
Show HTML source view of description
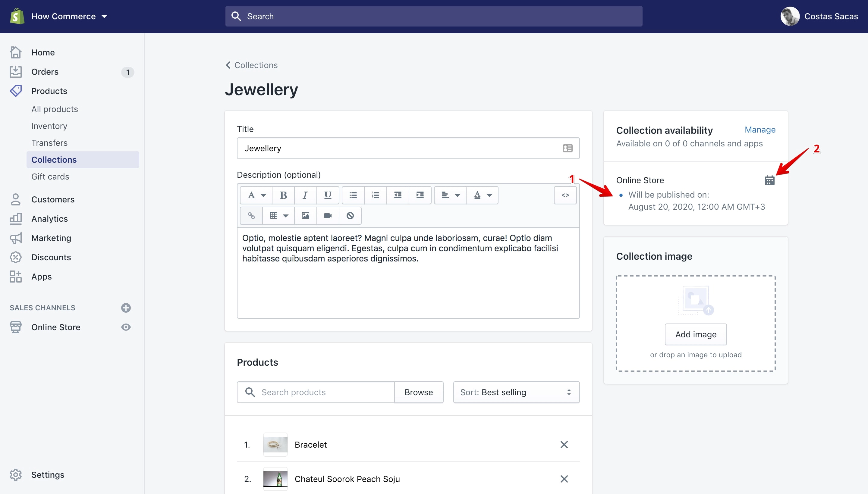[x=565, y=195]
